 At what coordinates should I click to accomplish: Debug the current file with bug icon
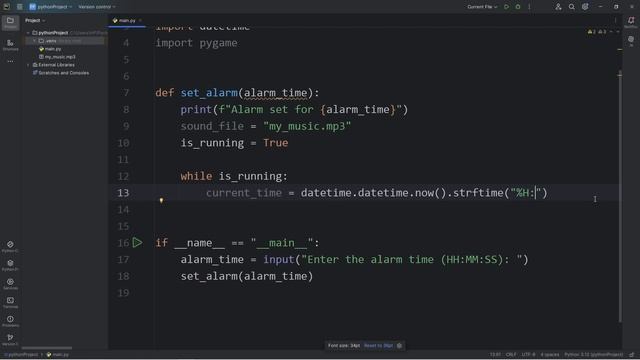[518, 7]
